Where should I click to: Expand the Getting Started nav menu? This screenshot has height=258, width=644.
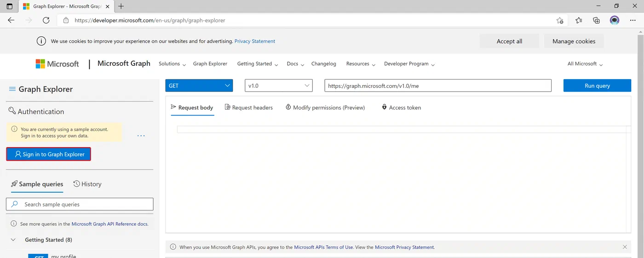(x=258, y=64)
